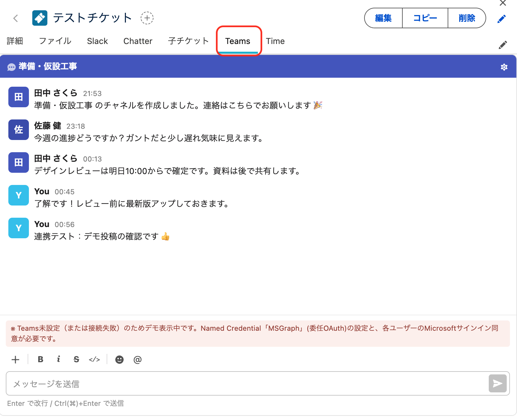Viewport: 517px width, 420px height.
Task: Add attachment with the plus icon
Action: pos(15,360)
